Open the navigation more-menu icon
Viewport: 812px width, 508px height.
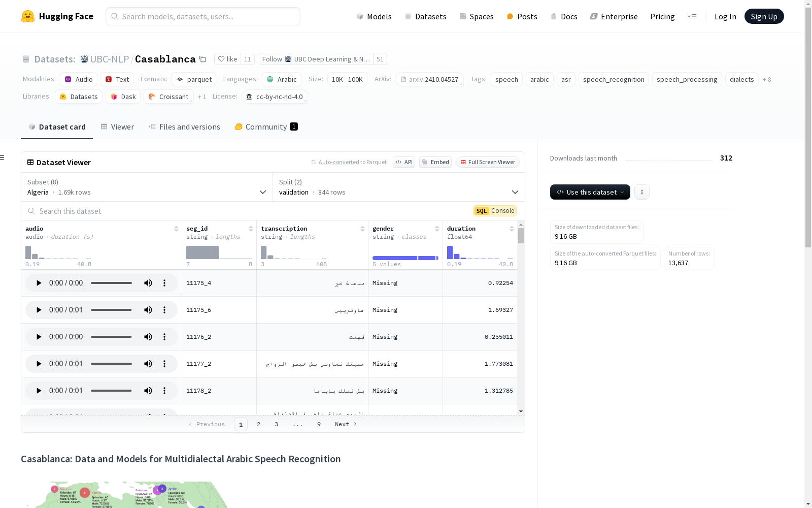pos(692,16)
